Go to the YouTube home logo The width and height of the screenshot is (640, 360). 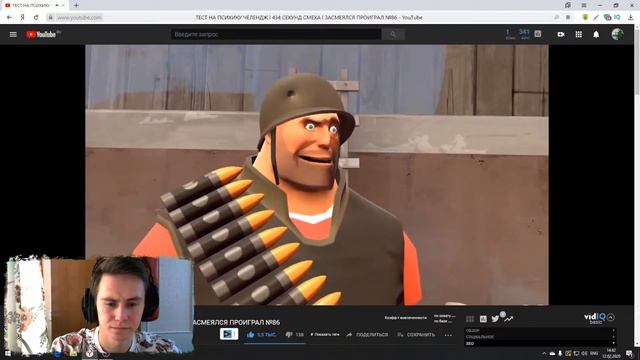[41, 35]
